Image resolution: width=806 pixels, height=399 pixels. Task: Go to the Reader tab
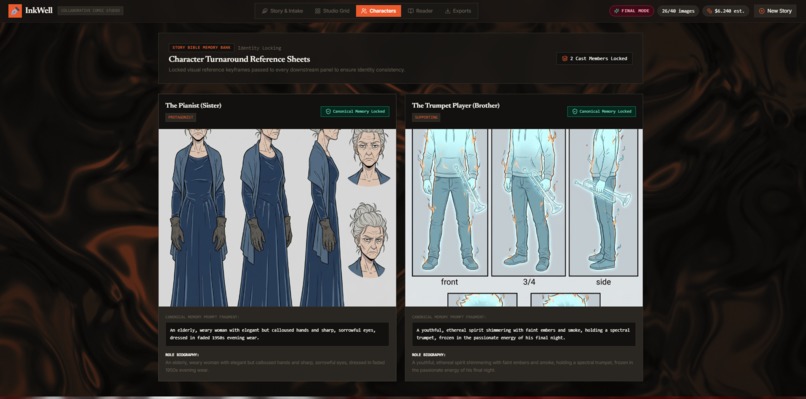point(420,11)
